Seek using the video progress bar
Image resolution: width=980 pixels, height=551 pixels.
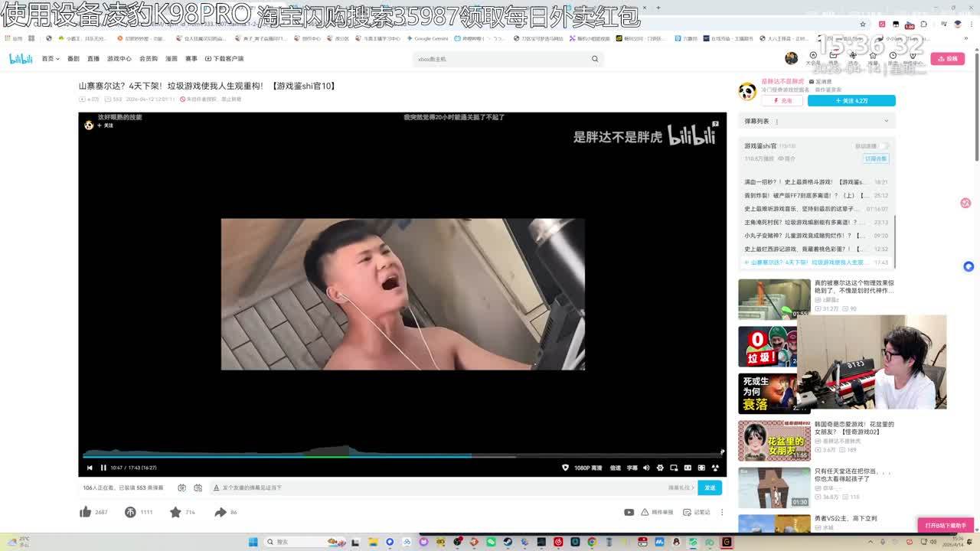click(x=403, y=455)
